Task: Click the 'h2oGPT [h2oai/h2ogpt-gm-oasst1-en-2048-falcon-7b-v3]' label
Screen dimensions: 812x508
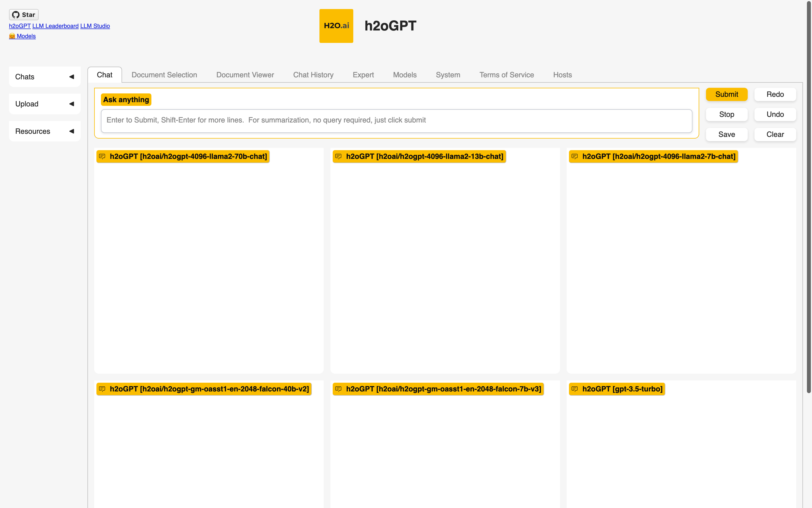Action: tap(438, 389)
